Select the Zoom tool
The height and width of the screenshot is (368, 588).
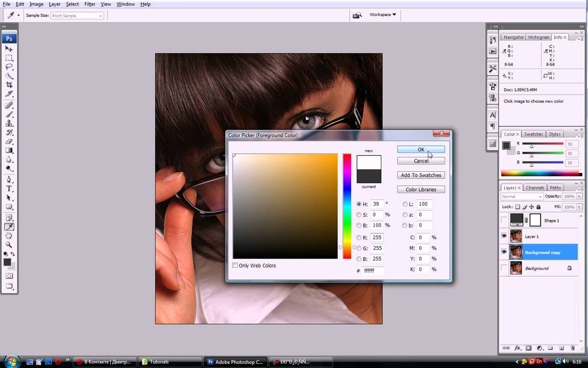pyautogui.click(x=9, y=245)
